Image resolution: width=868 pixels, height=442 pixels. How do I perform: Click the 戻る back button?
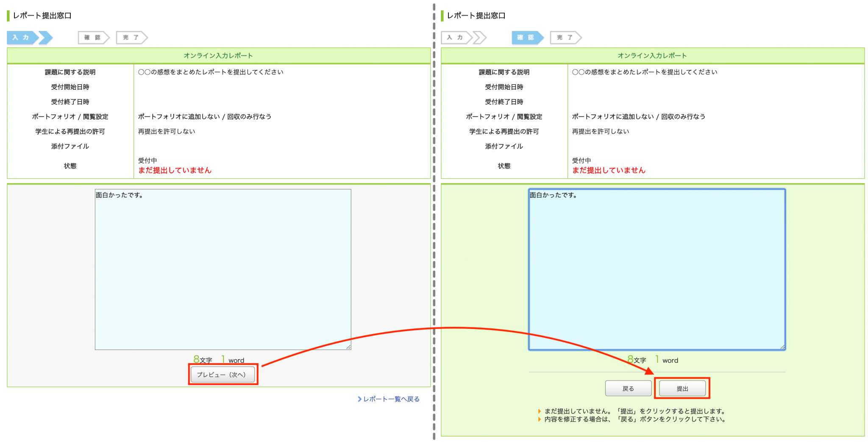pos(629,388)
